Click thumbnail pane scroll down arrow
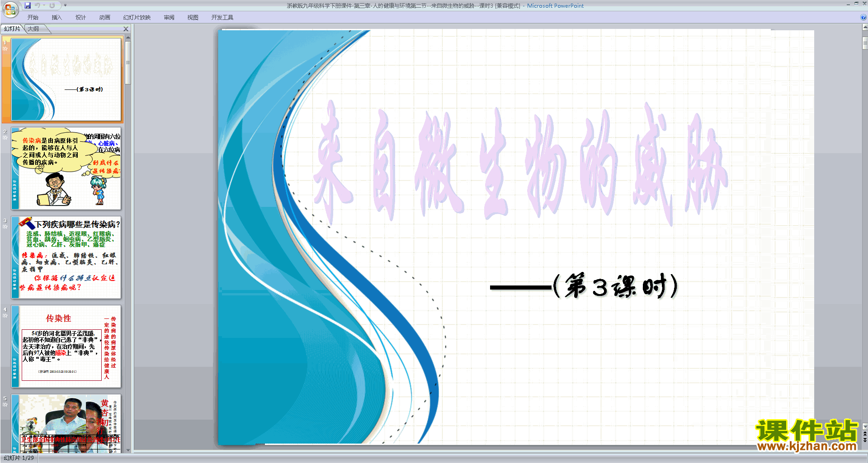 click(x=128, y=450)
